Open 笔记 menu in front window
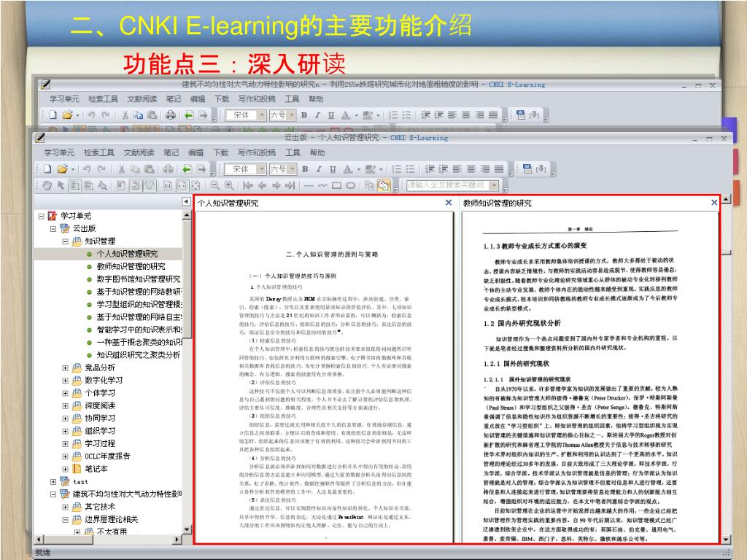747x560 pixels. (x=171, y=152)
